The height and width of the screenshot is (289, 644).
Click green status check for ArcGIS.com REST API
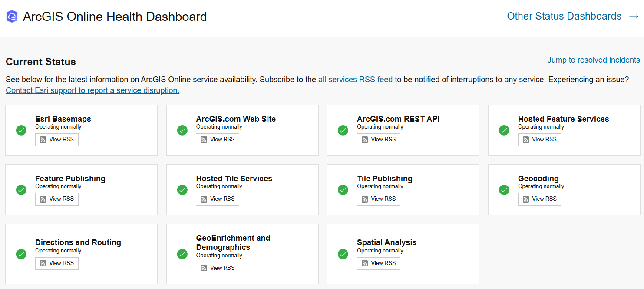343,130
